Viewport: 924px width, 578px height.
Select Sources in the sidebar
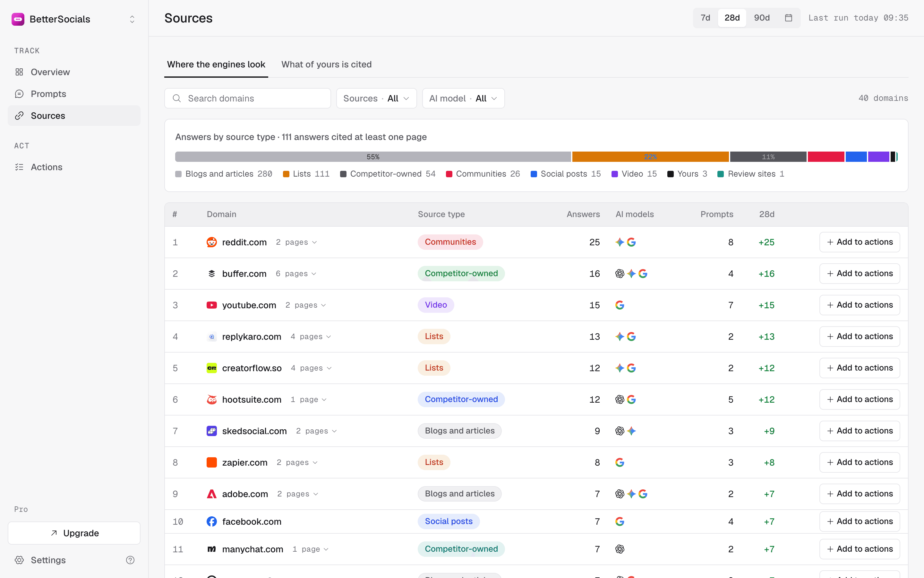(74, 116)
